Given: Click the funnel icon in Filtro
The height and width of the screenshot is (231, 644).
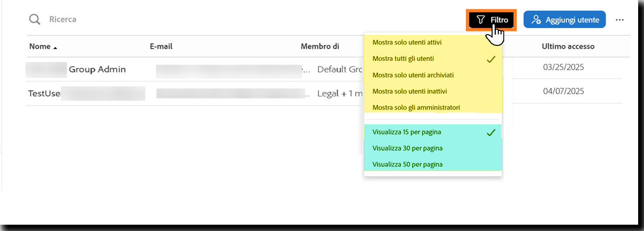Looking at the screenshot, I should 481,20.
